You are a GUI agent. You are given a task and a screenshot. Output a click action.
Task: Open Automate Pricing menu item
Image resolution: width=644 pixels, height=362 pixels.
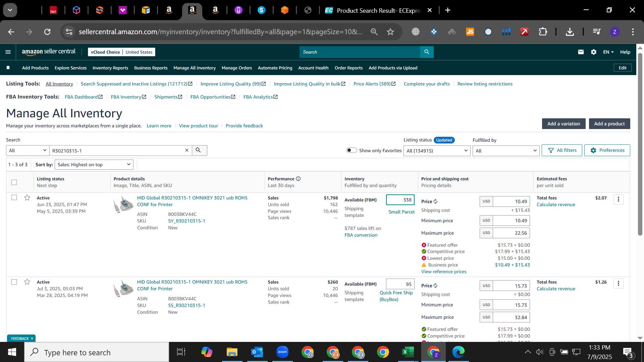coord(275,68)
